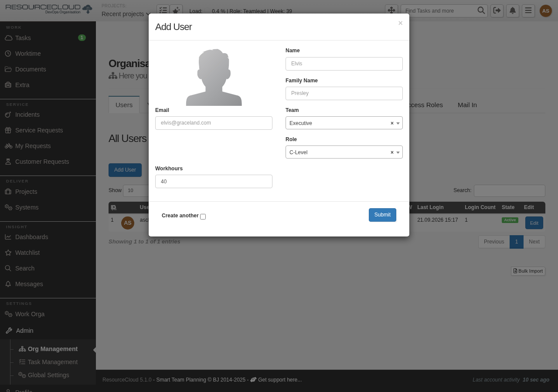This screenshot has height=392, width=558.
Task: Click the AS user avatar in top bar
Action: click(546, 11)
